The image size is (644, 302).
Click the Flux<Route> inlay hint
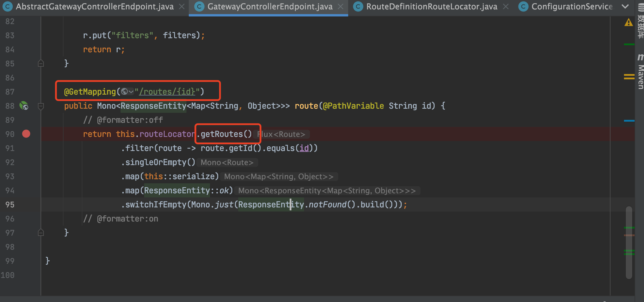tap(281, 134)
